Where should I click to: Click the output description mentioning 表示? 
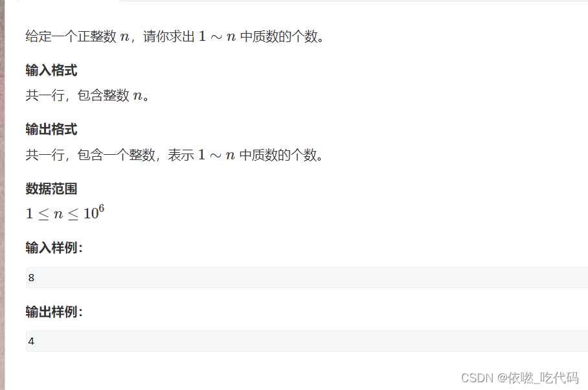coord(174,154)
